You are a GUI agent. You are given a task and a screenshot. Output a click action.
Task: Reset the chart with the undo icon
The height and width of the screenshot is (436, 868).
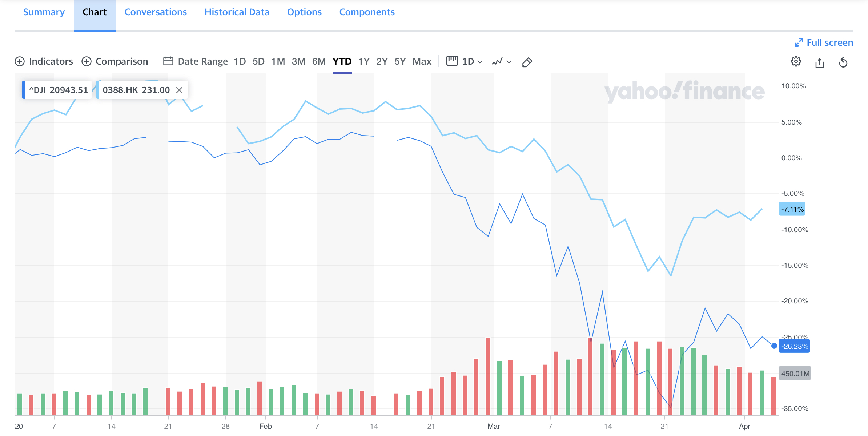click(843, 62)
